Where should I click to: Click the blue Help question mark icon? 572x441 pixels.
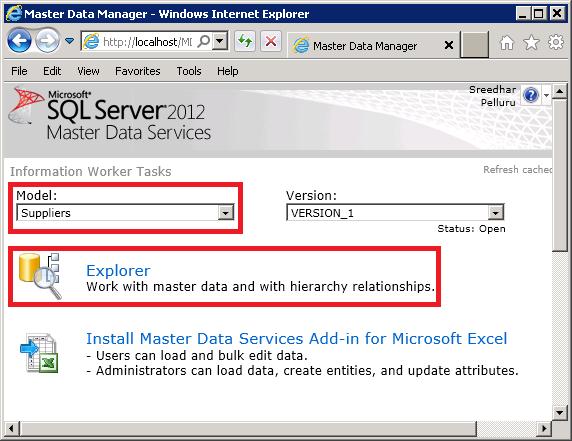[x=531, y=95]
